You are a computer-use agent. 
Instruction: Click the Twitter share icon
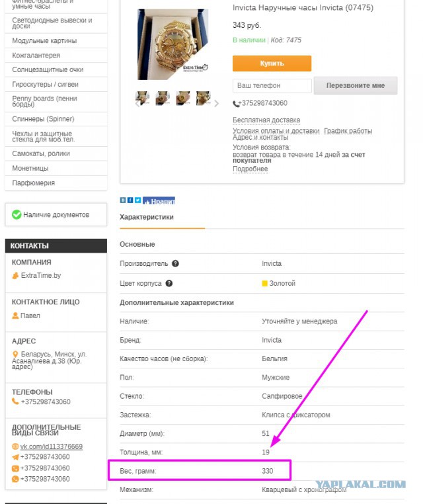coord(137,200)
